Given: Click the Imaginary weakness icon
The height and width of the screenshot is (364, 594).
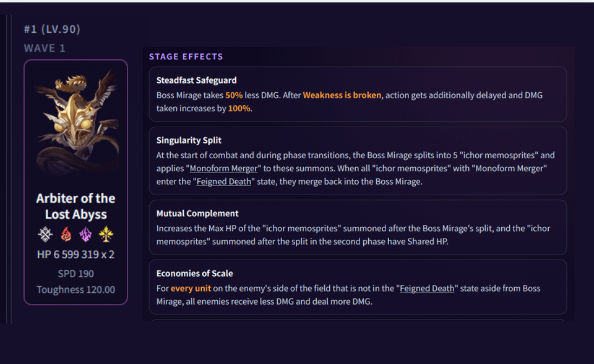Looking at the screenshot, I should 106,234.
